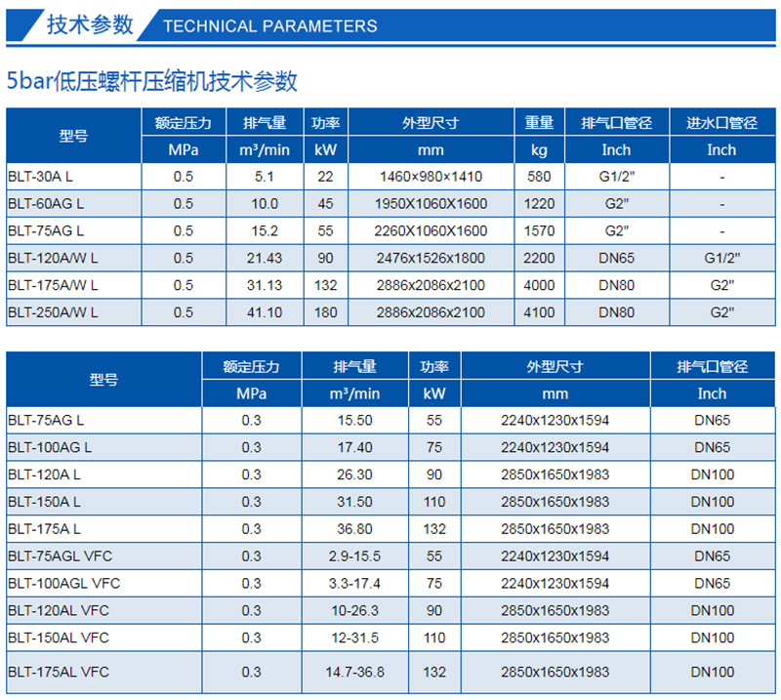Select model cell BLT-250A/W L

click(x=74, y=312)
